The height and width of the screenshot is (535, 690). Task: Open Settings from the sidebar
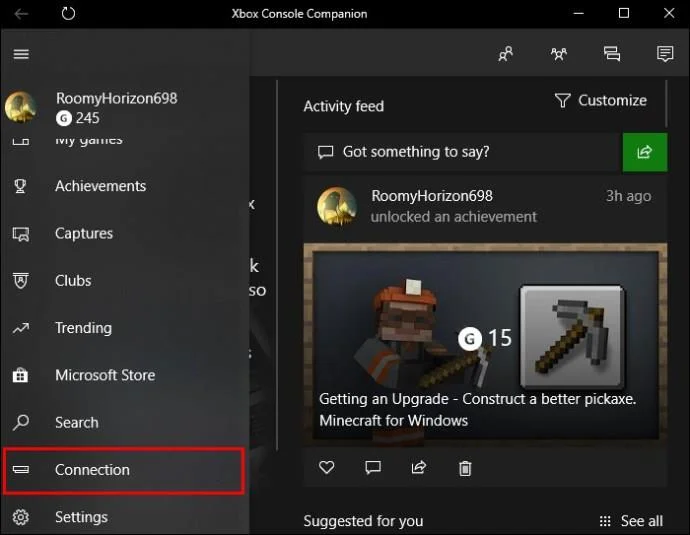point(125,517)
